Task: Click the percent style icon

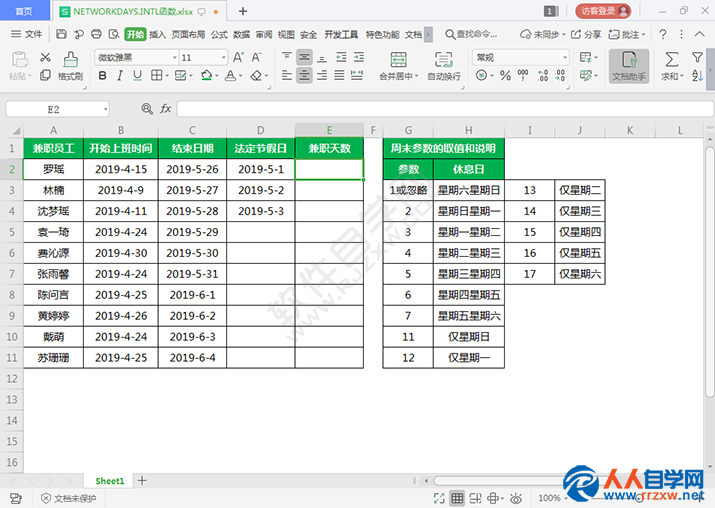Action: (505, 75)
